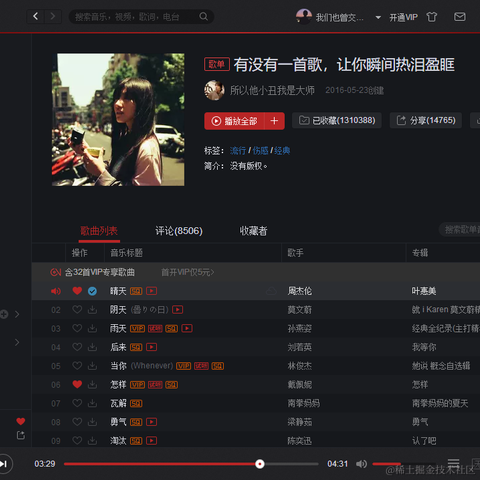The image size is (480, 480).
Task: Click the share icon in the bottom-left sidebar
Action: tap(21, 435)
